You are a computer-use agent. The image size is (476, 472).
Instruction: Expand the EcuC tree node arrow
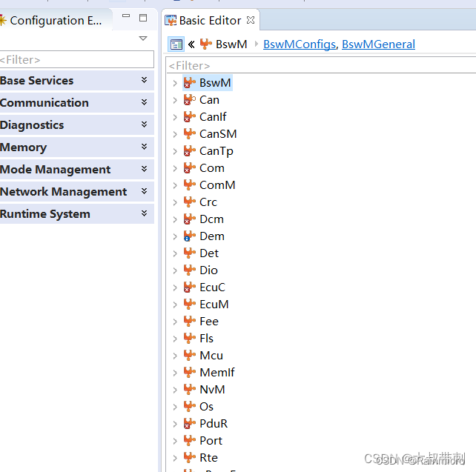point(175,287)
